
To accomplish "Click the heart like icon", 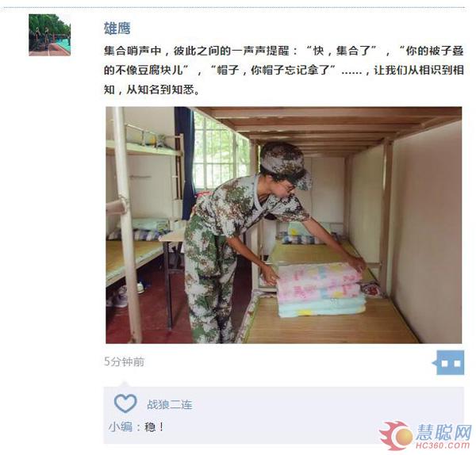I will click(125, 403).
